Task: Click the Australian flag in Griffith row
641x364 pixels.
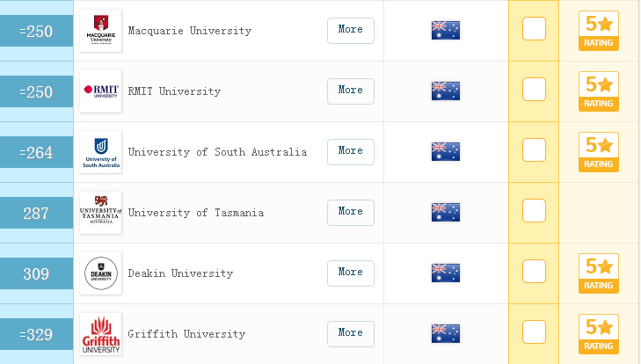Action: (446, 334)
